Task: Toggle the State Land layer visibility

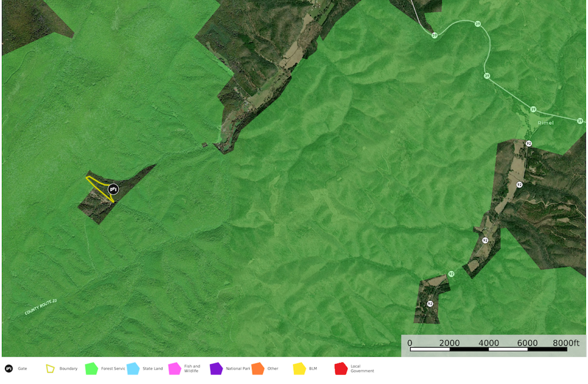Action: pyautogui.click(x=133, y=369)
